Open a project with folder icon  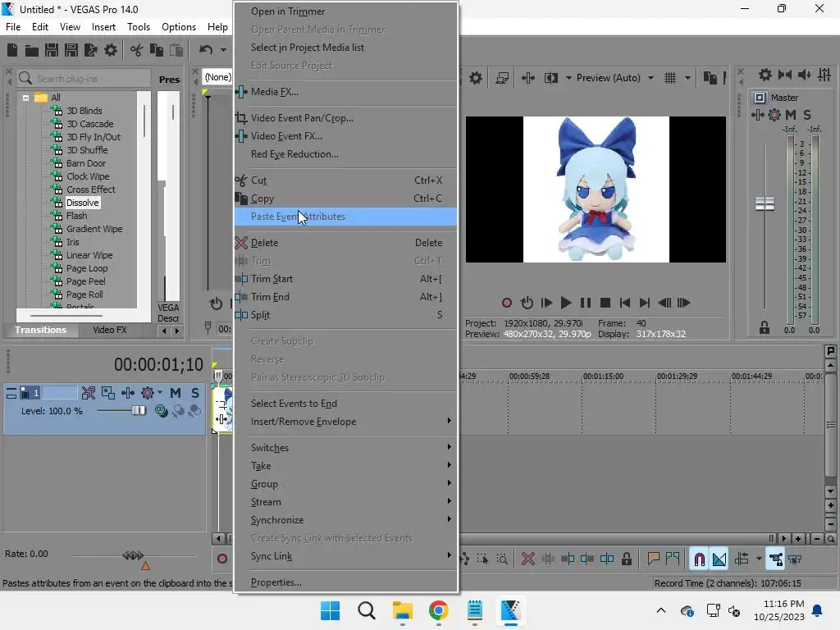(32, 50)
